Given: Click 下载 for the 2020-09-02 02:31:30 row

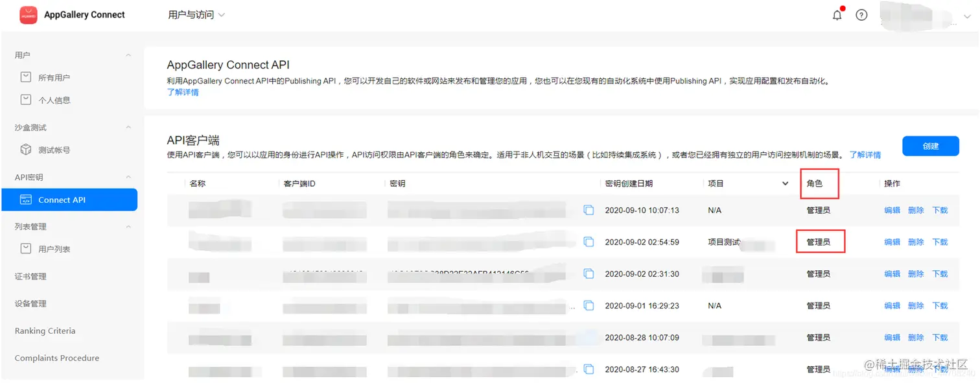Looking at the screenshot, I should pos(940,273).
